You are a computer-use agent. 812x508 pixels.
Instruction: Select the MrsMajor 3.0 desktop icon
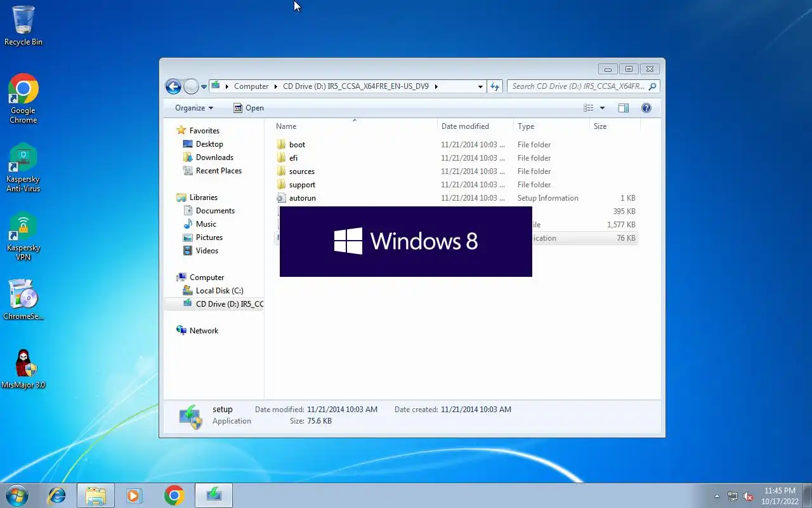pyautogui.click(x=23, y=368)
